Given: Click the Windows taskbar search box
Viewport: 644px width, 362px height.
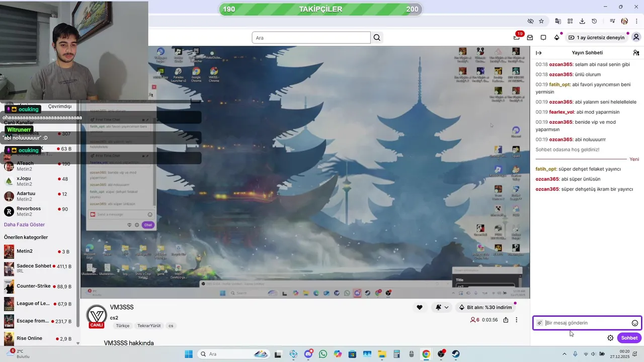Looking at the screenshot, I should (x=234, y=354).
